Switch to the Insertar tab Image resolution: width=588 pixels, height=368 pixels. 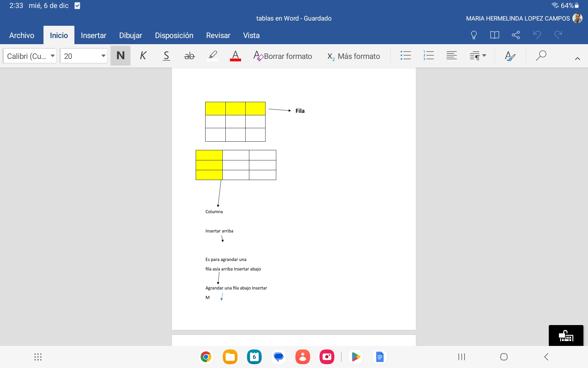[93, 35]
